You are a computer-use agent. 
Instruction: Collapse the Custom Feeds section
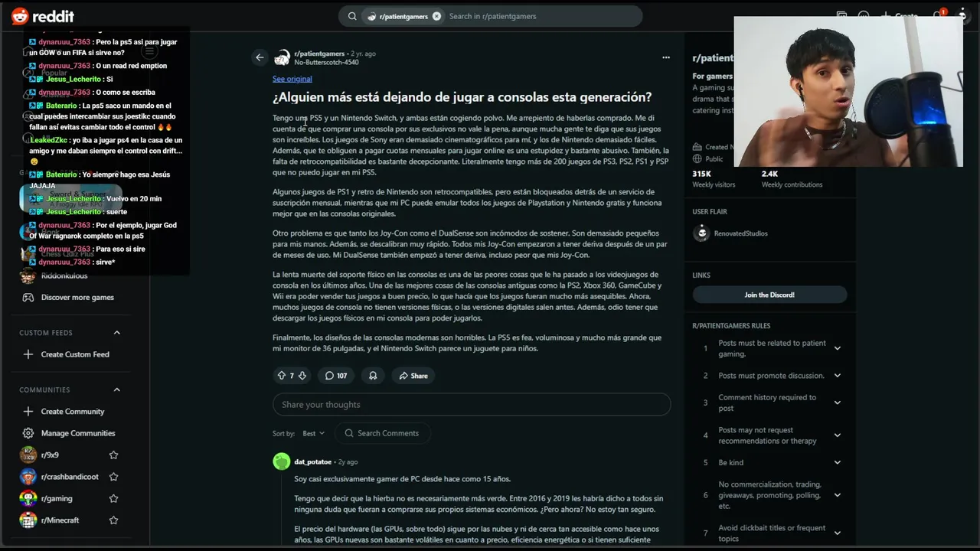(x=117, y=333)
